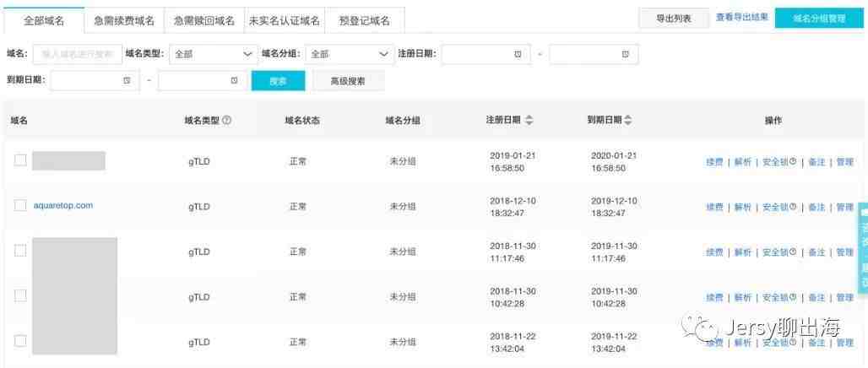Click the calendar icon in 注册日期 end field
The image size is (868, 368).
[x=626, y=54]
